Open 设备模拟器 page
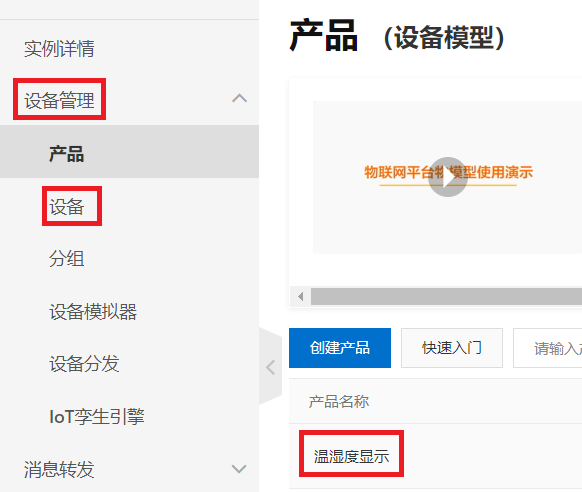This screenshot has height=492, width=582. (x=93, y=311)
